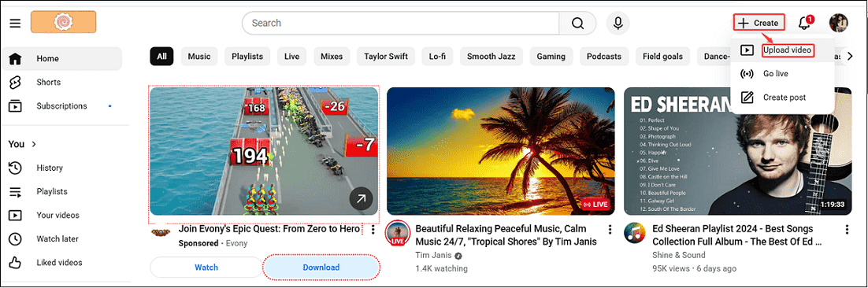868x288 pixels.
Task: Select the Live filter chip
Action: pyautogui.click(x=291, y=57)
